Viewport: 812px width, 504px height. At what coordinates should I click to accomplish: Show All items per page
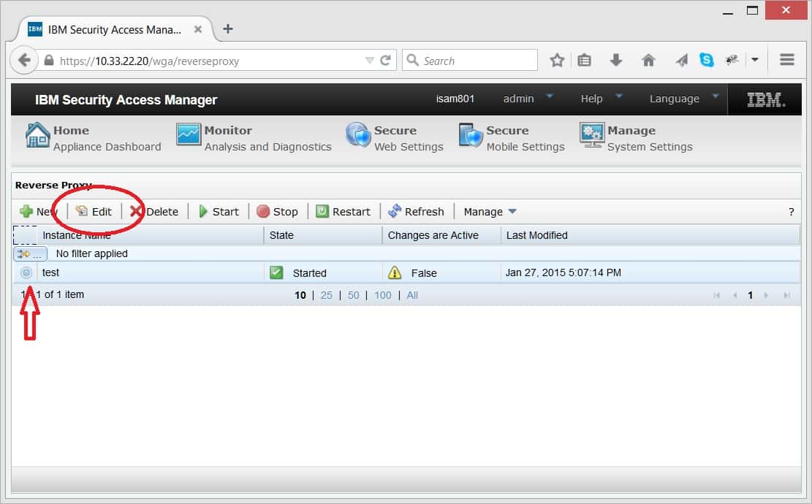[412, 295]
